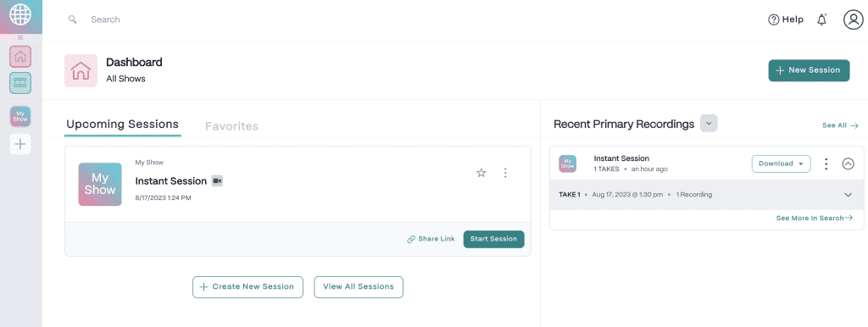Image resolution: width=868 pixels, height=327 pixels.
Task: Collapse the Instant Session recording details
Action: click(x=848, y=163)
